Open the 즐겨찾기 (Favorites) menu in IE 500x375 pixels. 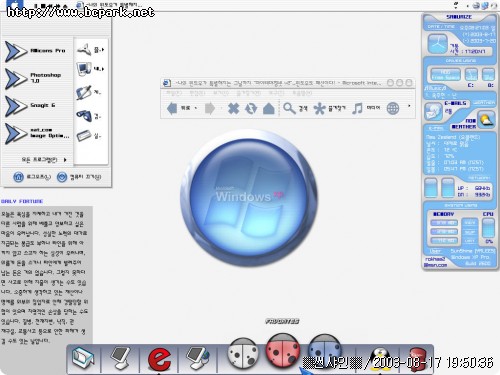[249, 93]
